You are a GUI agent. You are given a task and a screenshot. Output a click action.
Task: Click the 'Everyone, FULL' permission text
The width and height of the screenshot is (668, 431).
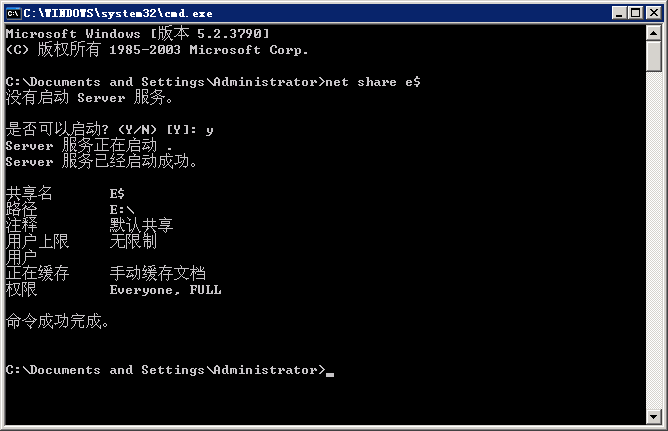click(x=165, y=290)
